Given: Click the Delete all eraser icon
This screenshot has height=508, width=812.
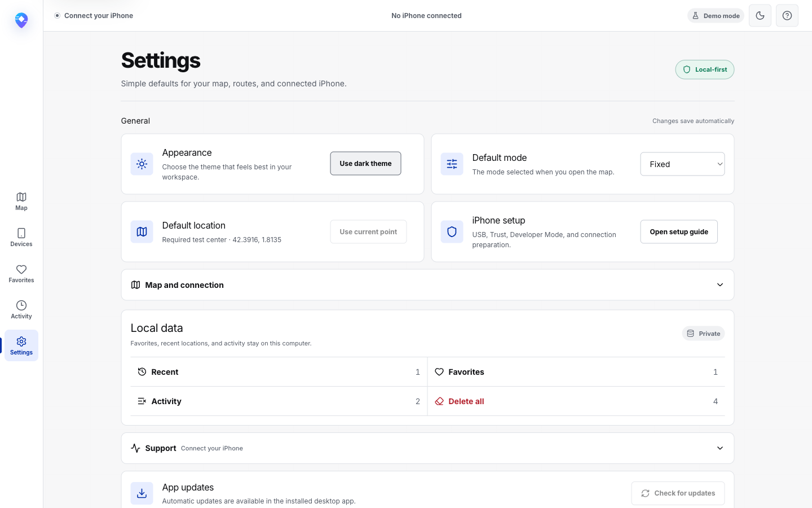Looking at the screenshot, I should tap(439, 401).
